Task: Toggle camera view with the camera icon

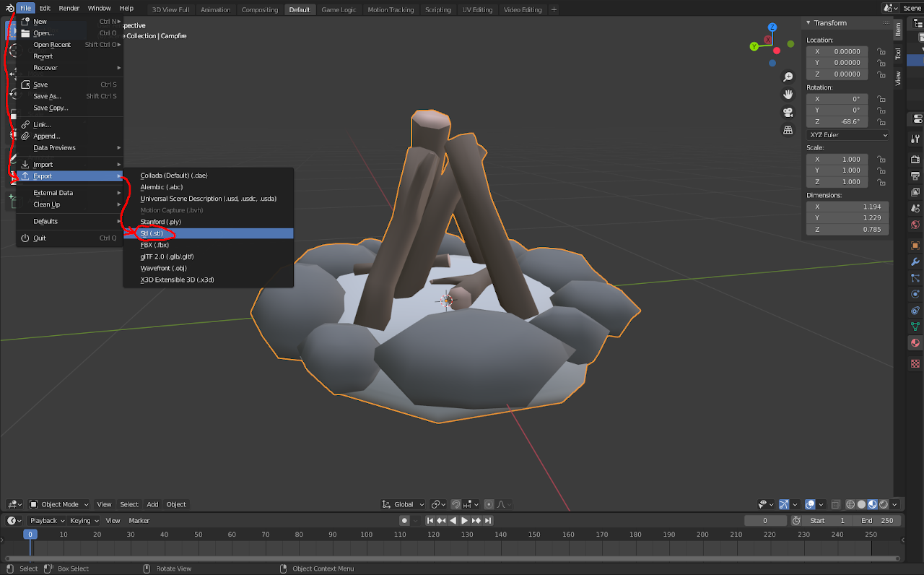Action: tap(788, 112)
